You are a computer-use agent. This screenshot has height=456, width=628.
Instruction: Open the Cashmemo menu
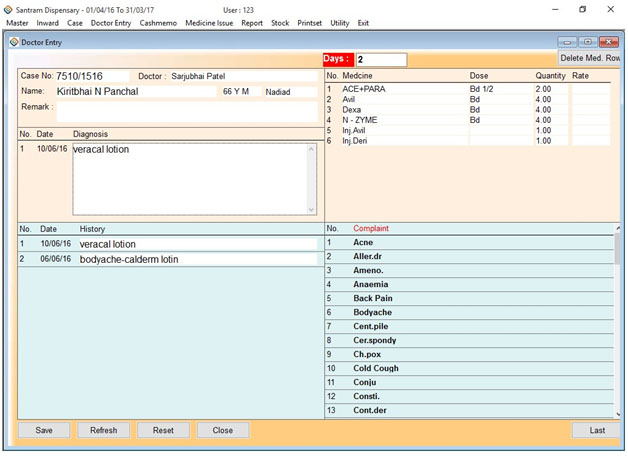click(158, 22)
